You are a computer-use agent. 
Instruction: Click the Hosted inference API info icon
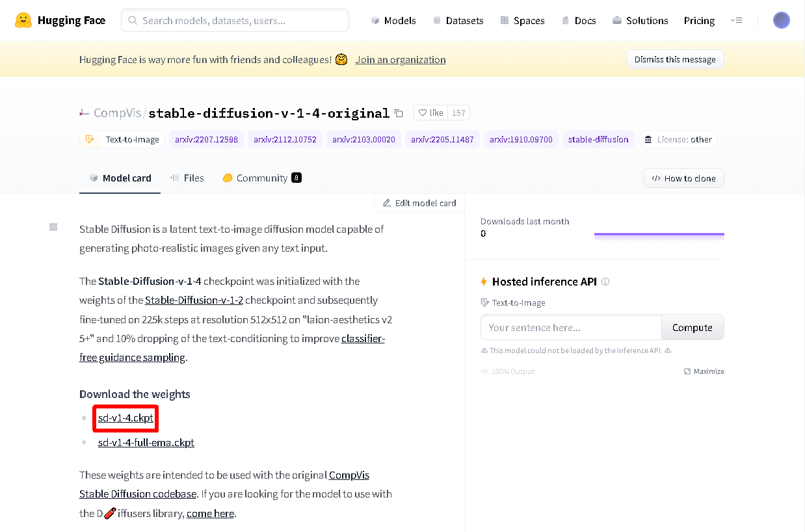pyautogui.click(x=605, y=282)
